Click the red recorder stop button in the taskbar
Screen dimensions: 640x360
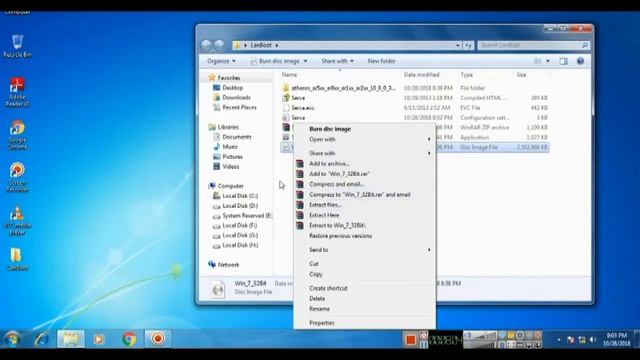[x=411, y=340]
